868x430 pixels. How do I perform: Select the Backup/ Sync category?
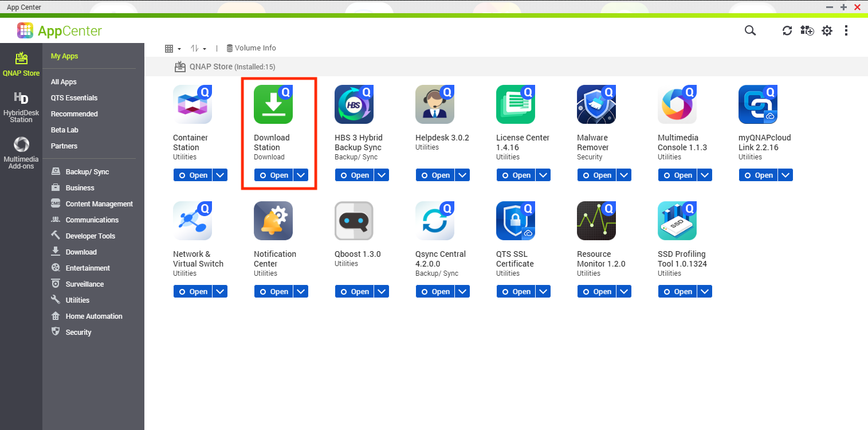[80, 172]
